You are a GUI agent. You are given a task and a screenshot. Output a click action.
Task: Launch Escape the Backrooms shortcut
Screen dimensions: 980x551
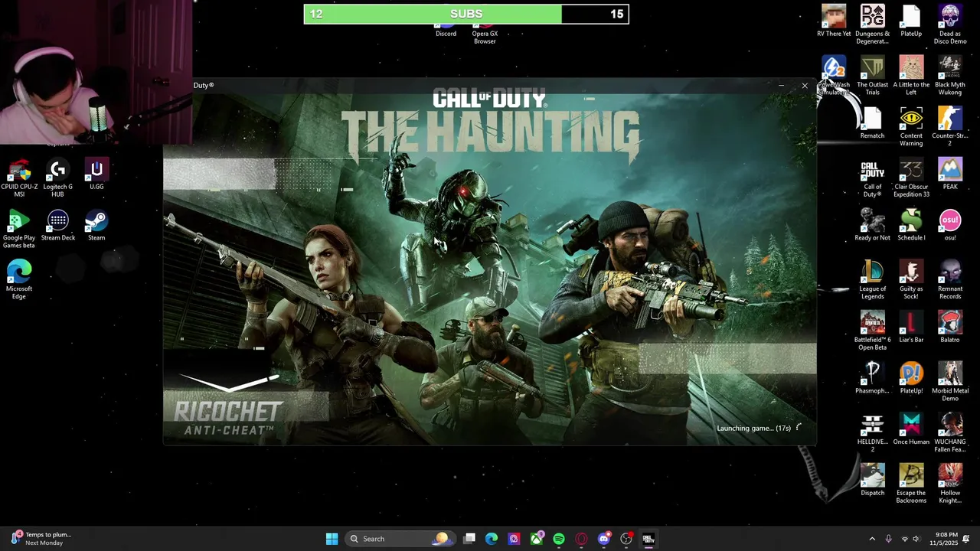click(911, 484)
